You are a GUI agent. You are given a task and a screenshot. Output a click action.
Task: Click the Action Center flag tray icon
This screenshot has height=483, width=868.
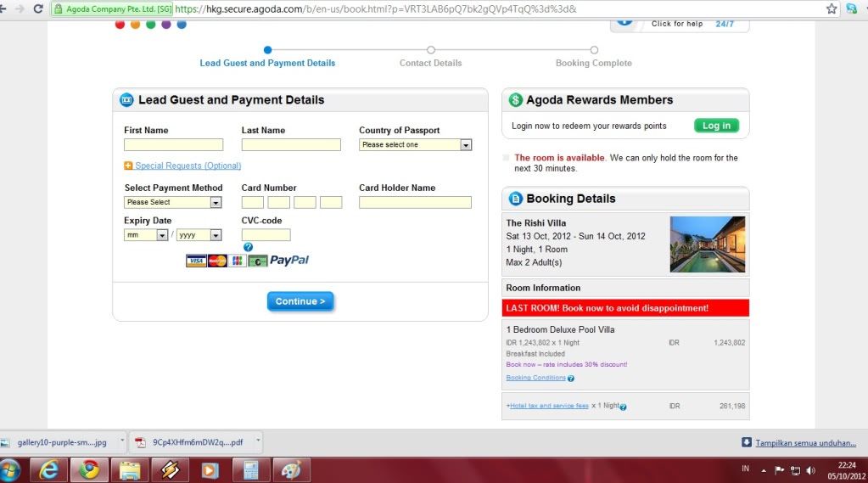[780, 470]
